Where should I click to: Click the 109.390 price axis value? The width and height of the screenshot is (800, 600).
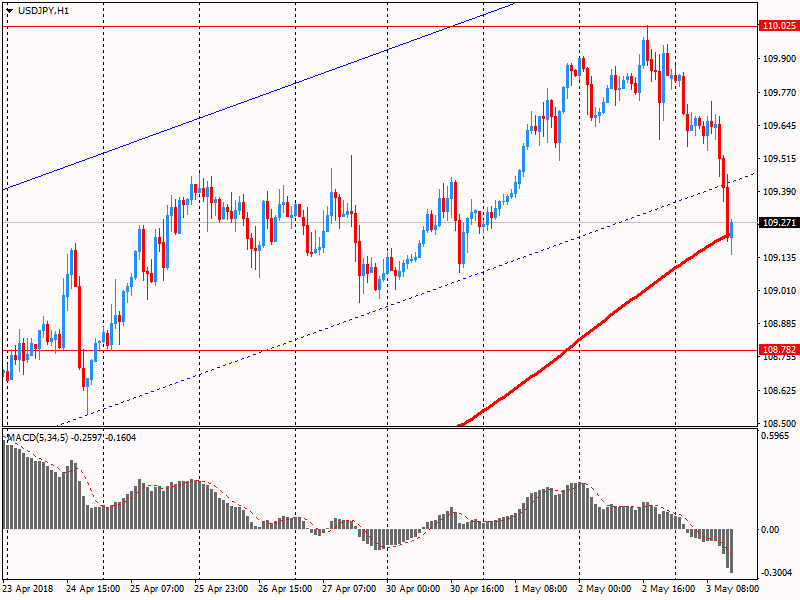tap(779, 191)
